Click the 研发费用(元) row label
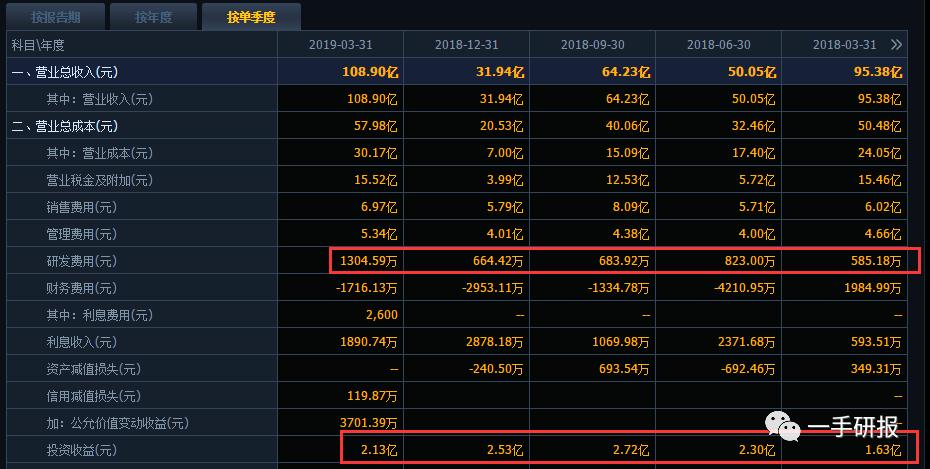 pos(82,261)
